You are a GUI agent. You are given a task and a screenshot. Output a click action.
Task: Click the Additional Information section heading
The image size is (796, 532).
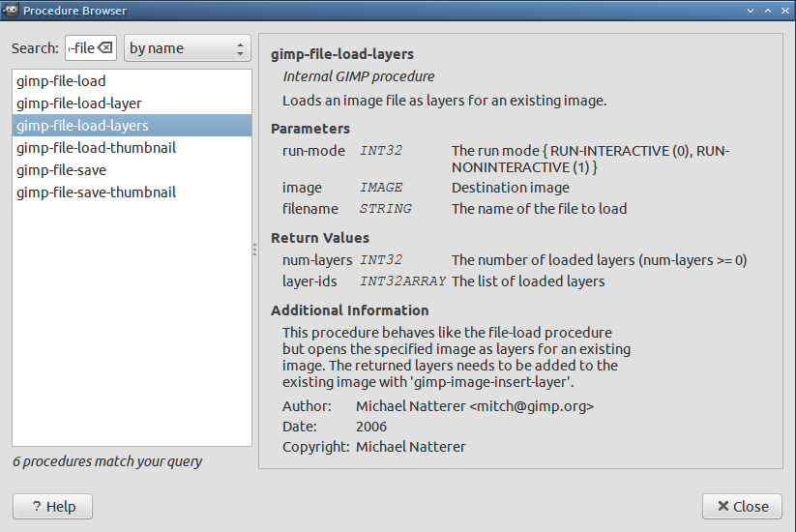[350, 310]
